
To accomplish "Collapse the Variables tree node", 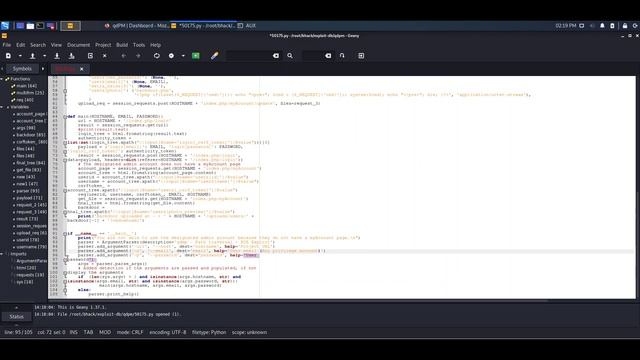I will point(2,107).
